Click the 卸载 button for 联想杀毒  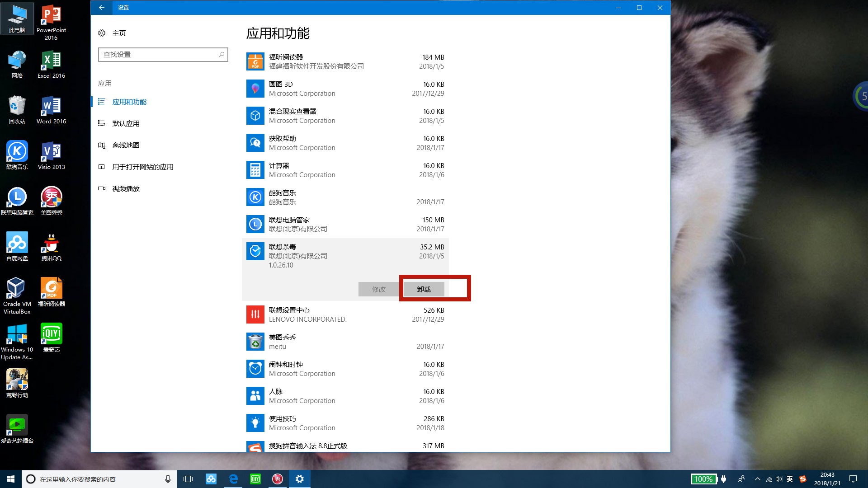[424, 289]
